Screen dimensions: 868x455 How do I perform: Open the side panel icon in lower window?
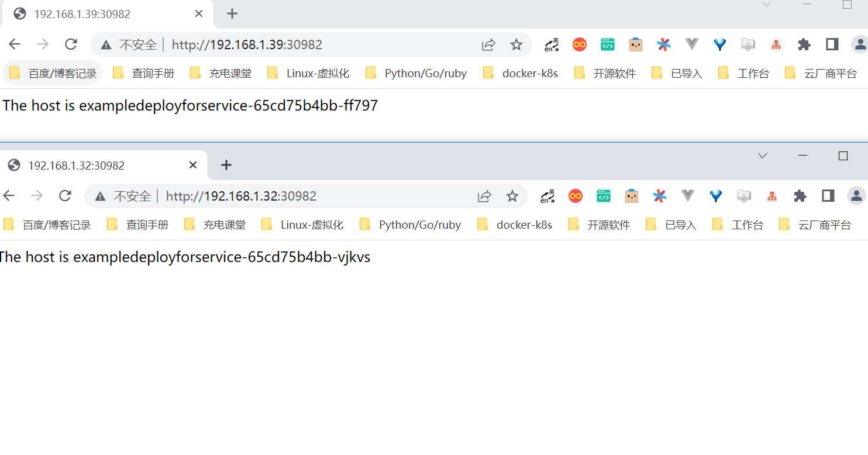[x=828, y=196]
